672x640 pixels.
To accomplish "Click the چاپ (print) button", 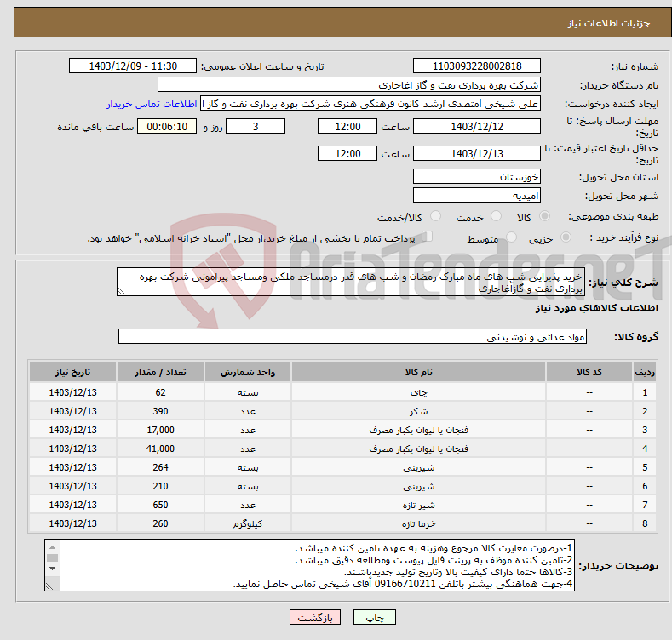I will click(374, 617).
